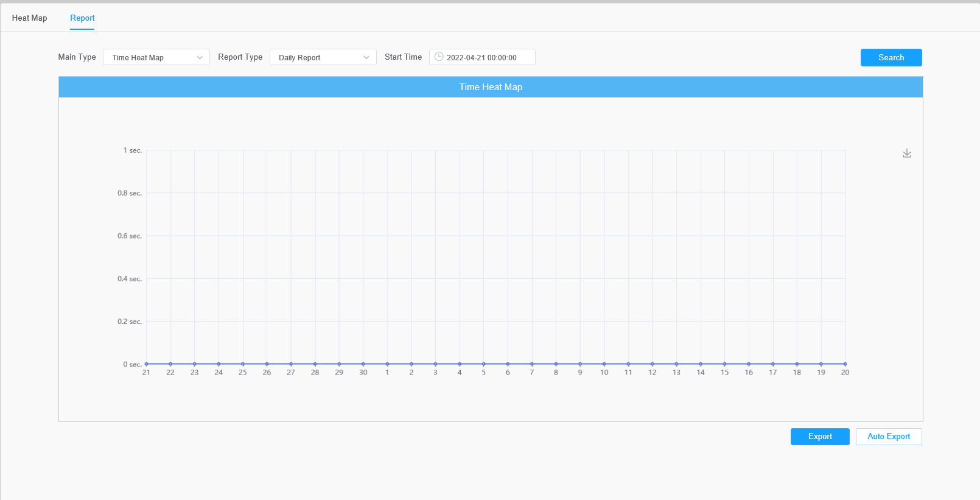
Task: Click the data point for day 28
Action: (x=315, y=364)
